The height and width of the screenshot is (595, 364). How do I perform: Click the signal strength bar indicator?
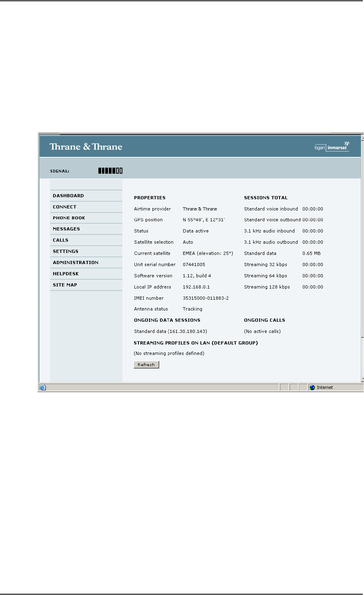110,171
